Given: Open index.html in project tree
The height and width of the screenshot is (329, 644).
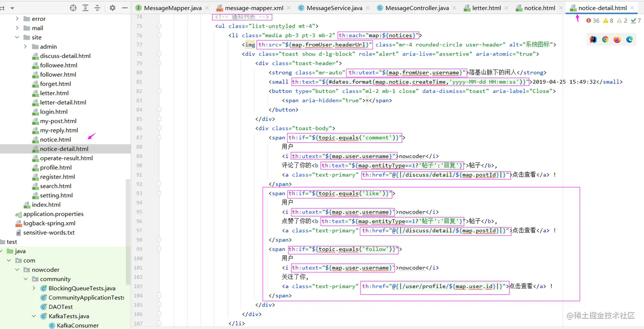Looking at the screenshot, I should click(46, 205).
